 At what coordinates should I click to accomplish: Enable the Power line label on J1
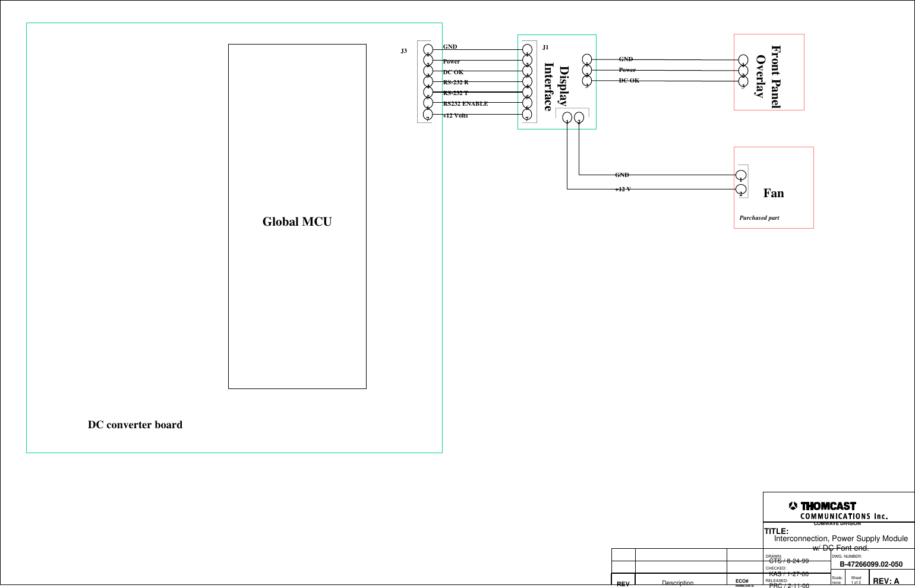(x=452, y=61)
